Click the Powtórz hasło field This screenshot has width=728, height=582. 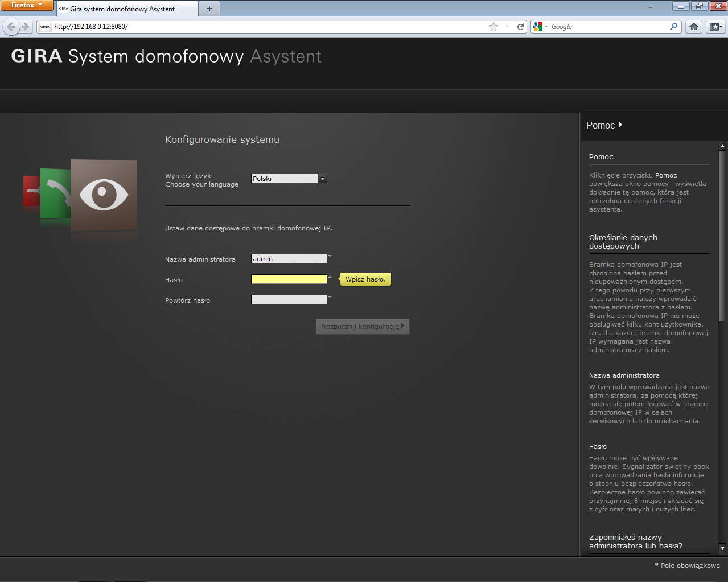289,300
